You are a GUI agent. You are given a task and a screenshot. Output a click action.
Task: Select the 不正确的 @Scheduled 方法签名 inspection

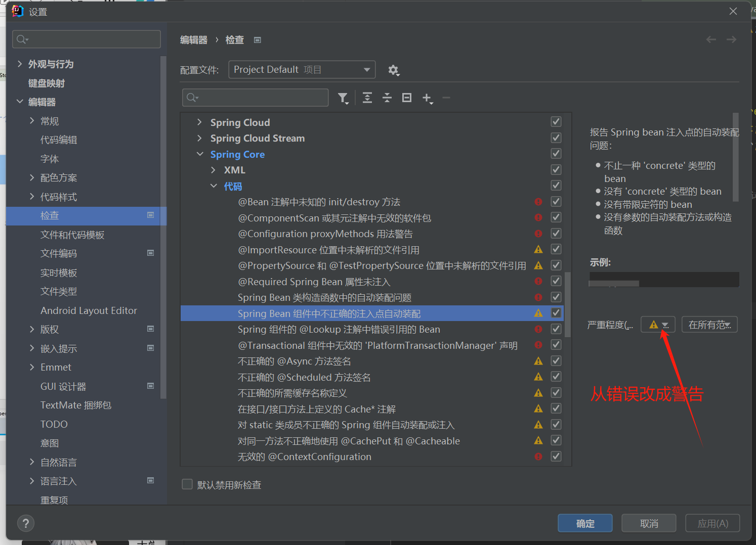click(304, 377)
